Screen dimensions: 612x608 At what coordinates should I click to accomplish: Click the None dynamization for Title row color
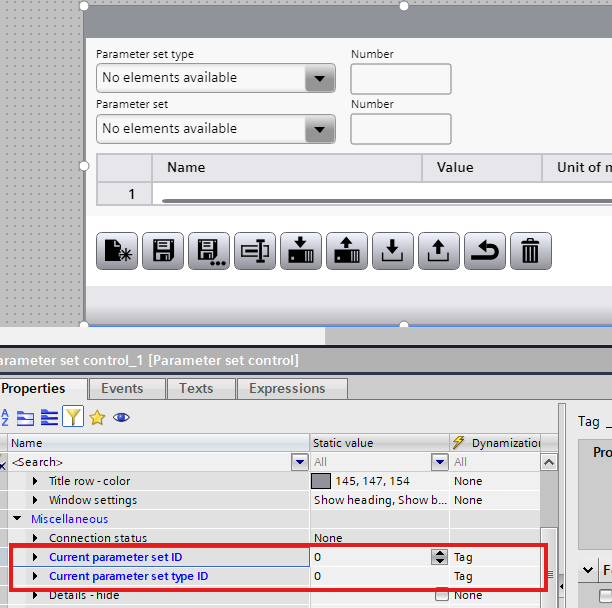click(468, 481)
